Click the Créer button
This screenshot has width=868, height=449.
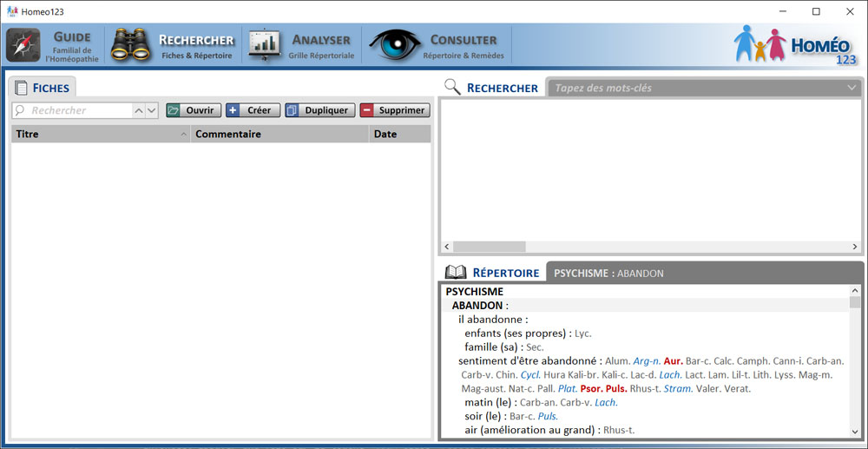pos(253,110)
